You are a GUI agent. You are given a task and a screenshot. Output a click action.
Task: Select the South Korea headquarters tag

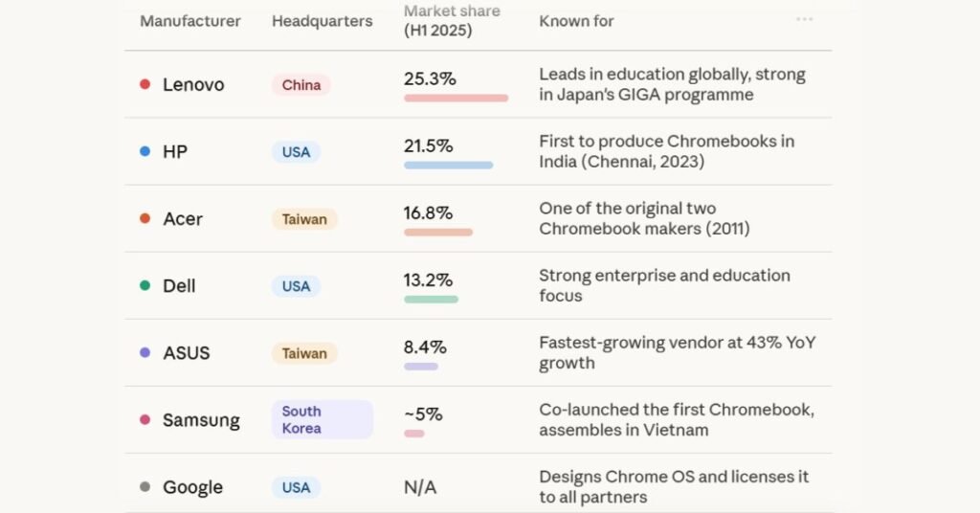tap(321, 419)
